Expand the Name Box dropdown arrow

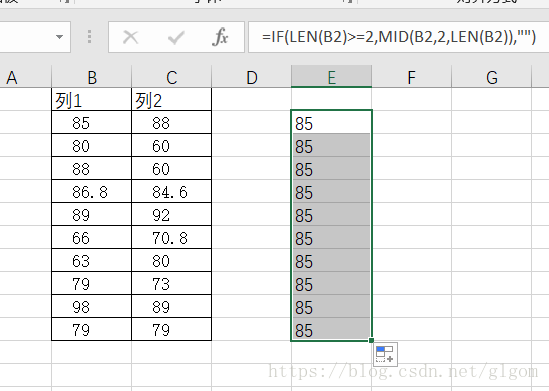60,37
